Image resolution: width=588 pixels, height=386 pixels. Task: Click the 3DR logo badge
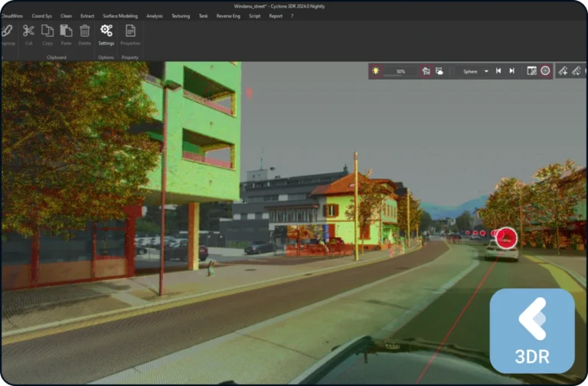tap(532, 331)
